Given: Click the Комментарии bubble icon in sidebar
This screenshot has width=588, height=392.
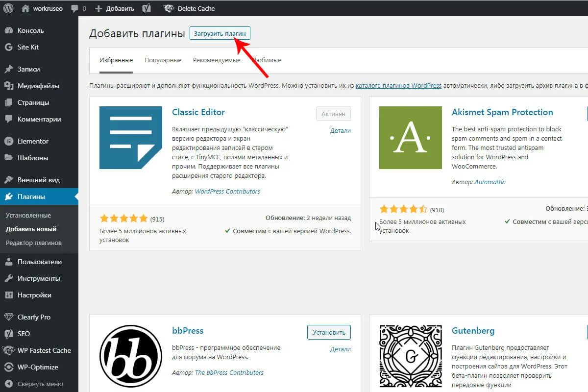Looking at the screenshot, I should click(8, 119).
